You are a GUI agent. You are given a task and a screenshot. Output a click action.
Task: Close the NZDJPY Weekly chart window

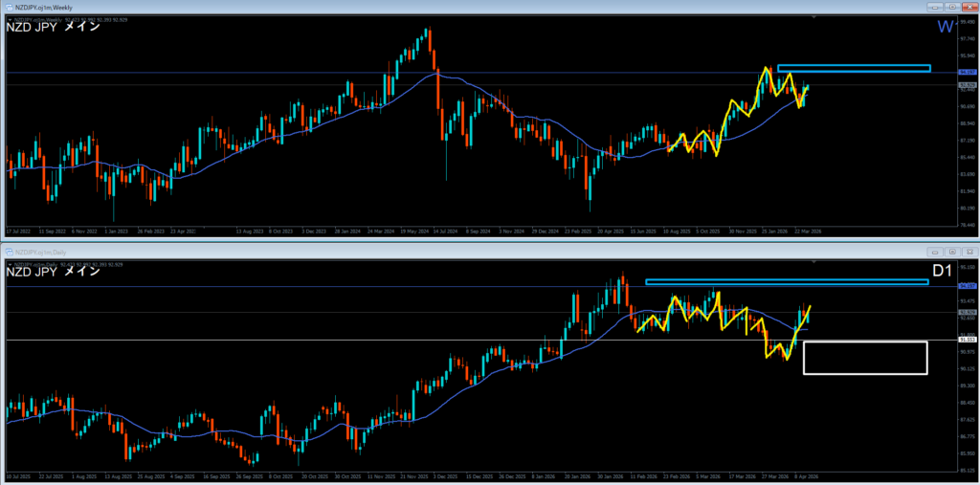[969, 7]
